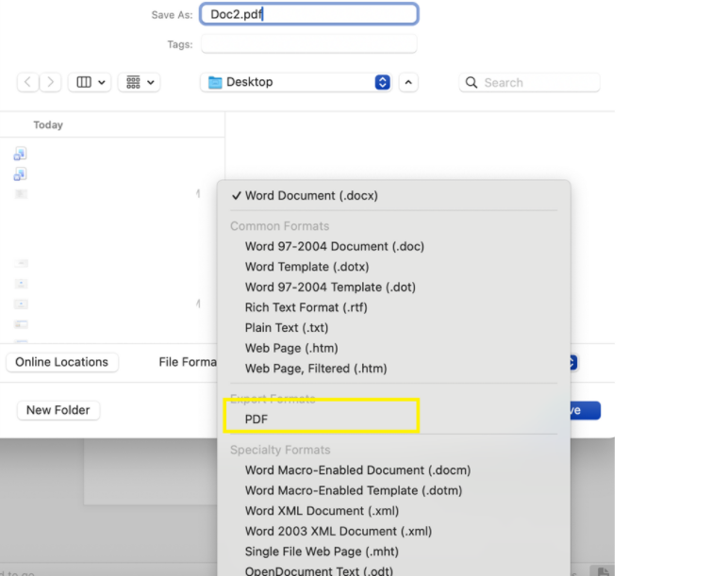Choose Word Macro-Enabled Template (.dotm)
The height and width of the screenshot is (576, 728).
click(x=394, y=491)
